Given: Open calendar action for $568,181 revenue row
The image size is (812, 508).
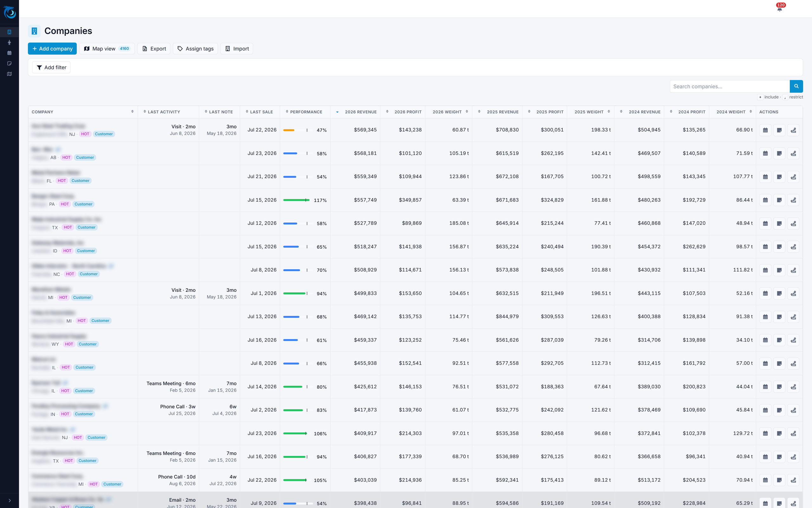Looking at the screenshot, I should [x=765, y=154].
